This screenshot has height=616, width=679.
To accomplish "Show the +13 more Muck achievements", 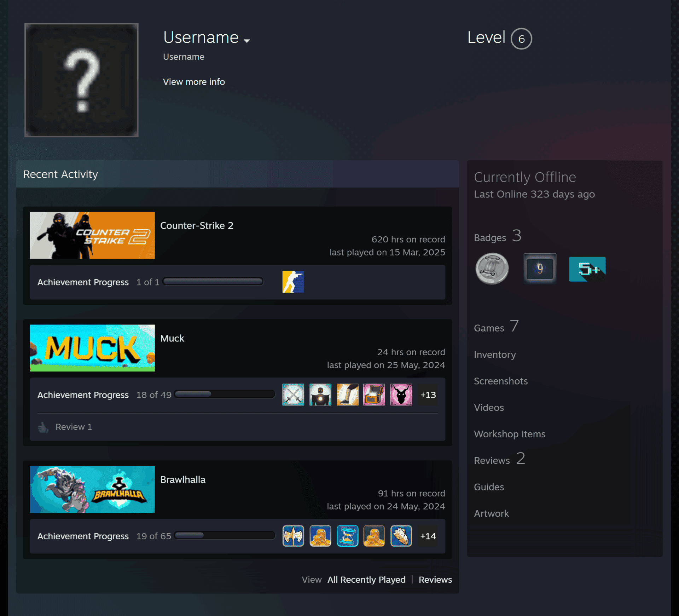I will point(428,395).
